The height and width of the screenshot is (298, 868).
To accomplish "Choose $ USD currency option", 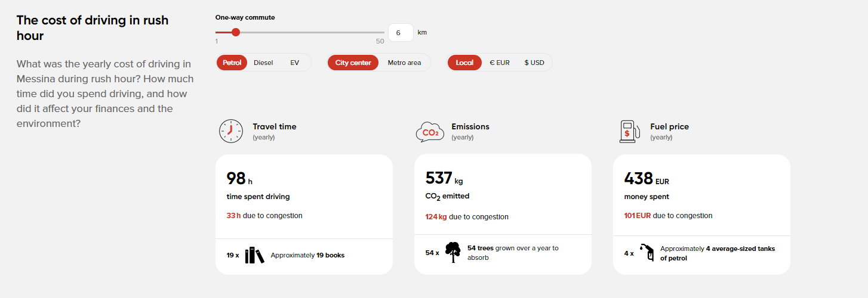I will [x=534, y=63].
